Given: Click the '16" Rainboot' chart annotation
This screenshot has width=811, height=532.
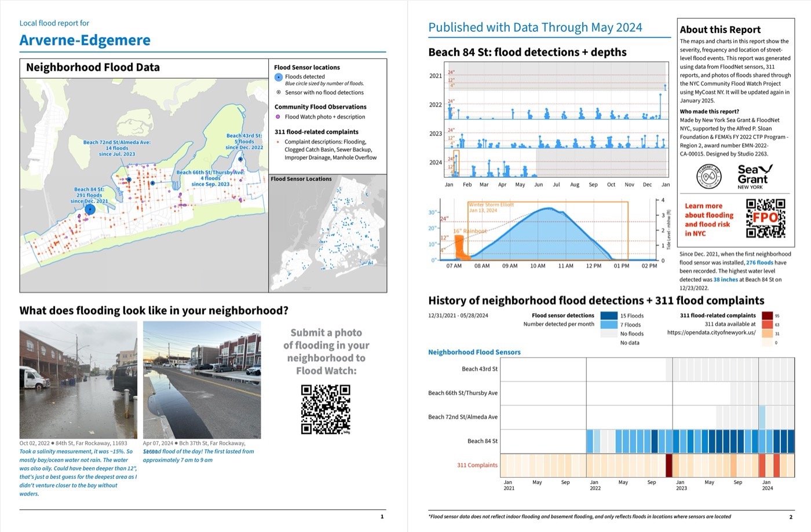Looking at the screenshot, I should [x=470, y=231].
